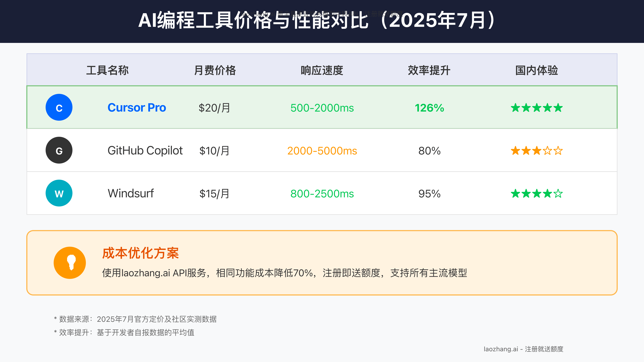This screenshot has height=362, width=644.
Task: Select the "GitHub Copilot" tool name
Action: pos(145,151)
